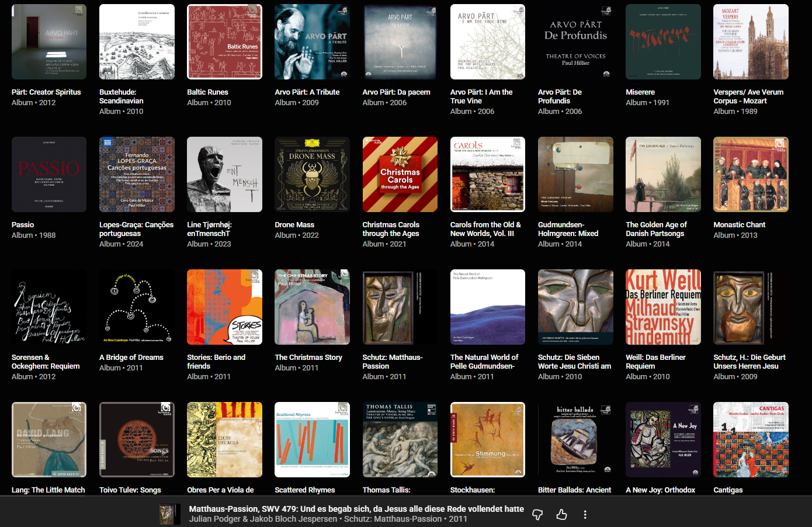Open the Monastic Chant album cover
The height and width of the screenshot is (527, 812).
point(751,175)
